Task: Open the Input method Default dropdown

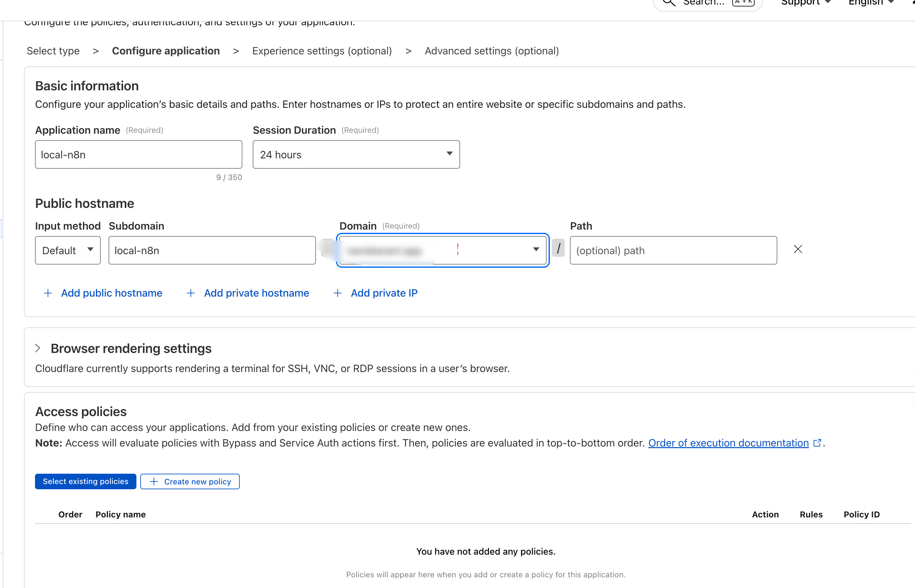Action: 68,251
